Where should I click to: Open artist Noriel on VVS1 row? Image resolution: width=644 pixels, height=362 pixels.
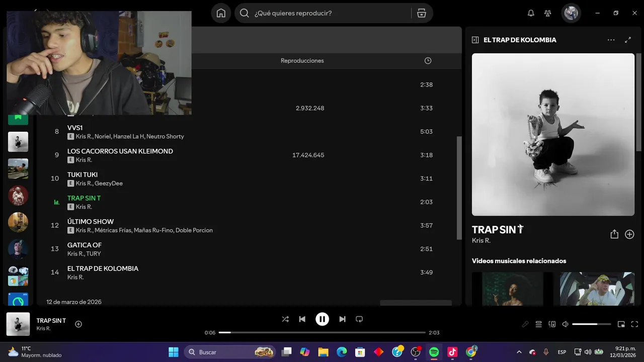(102, 136)
